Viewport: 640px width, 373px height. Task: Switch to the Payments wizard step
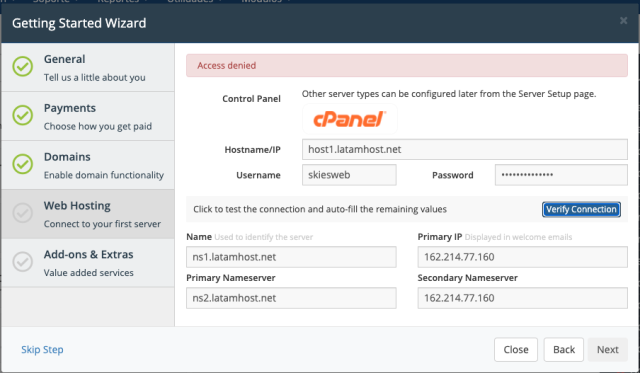88,116
